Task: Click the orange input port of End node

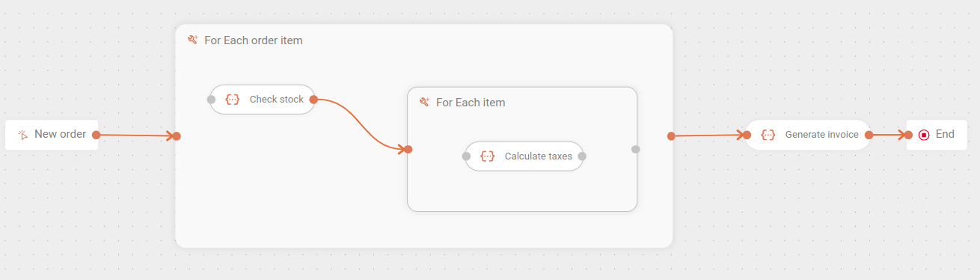Action: pyautogui.click(x=908, y=135)
